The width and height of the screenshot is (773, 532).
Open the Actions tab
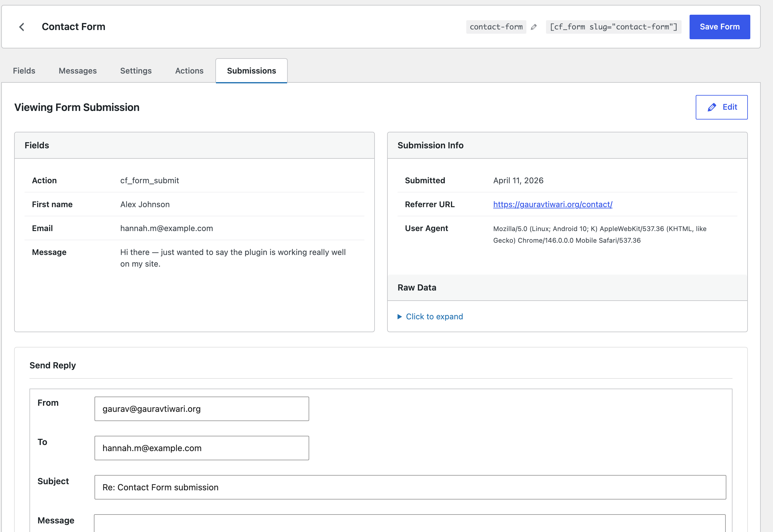[189, 71]
